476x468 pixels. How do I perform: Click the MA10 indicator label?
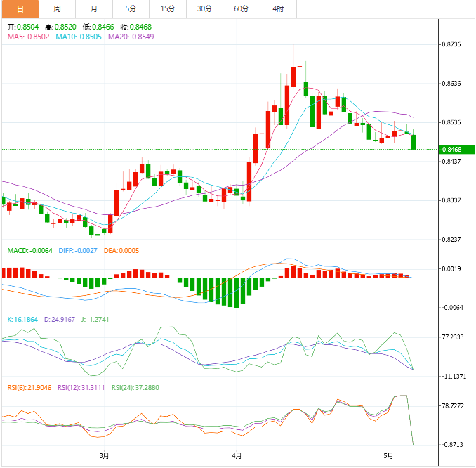point(78,37)
